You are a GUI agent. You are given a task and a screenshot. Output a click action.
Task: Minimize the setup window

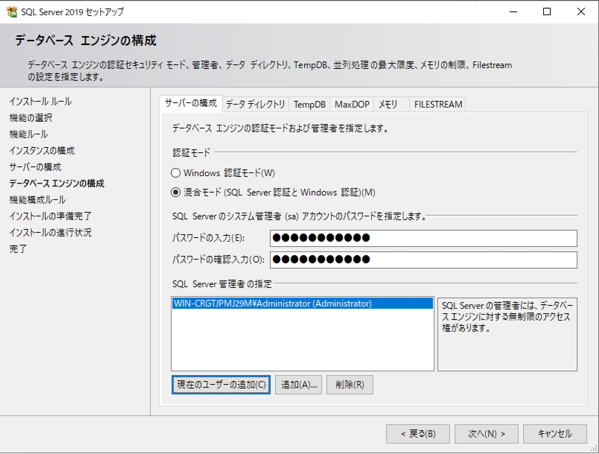tap(513, 12)
